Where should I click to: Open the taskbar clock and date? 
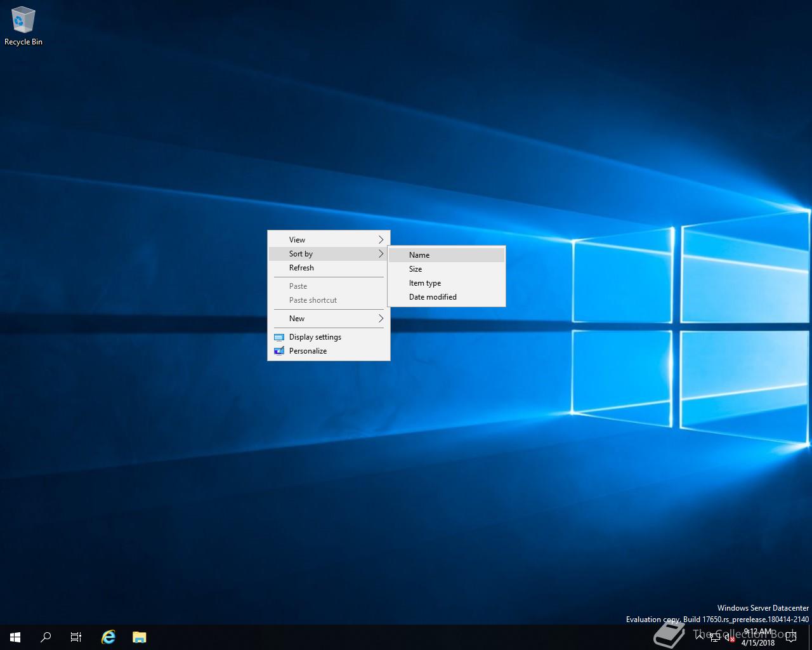tap(758, 637)
